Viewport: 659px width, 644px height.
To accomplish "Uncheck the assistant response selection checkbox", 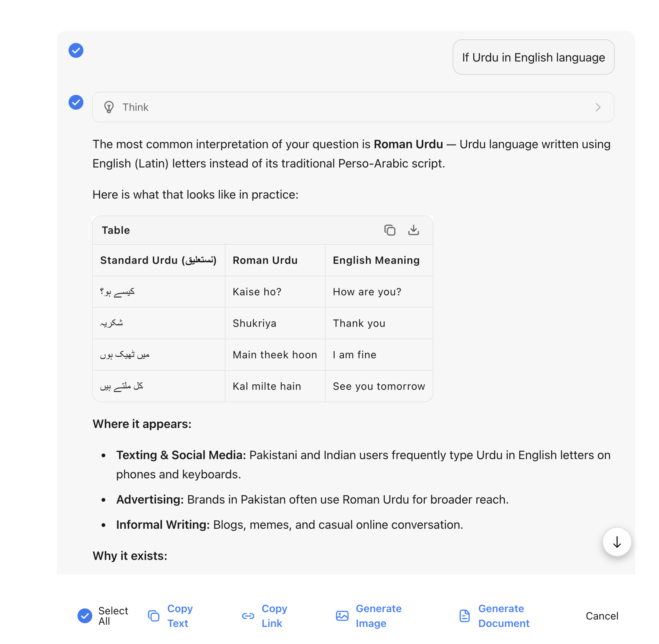I will (76, 102).
